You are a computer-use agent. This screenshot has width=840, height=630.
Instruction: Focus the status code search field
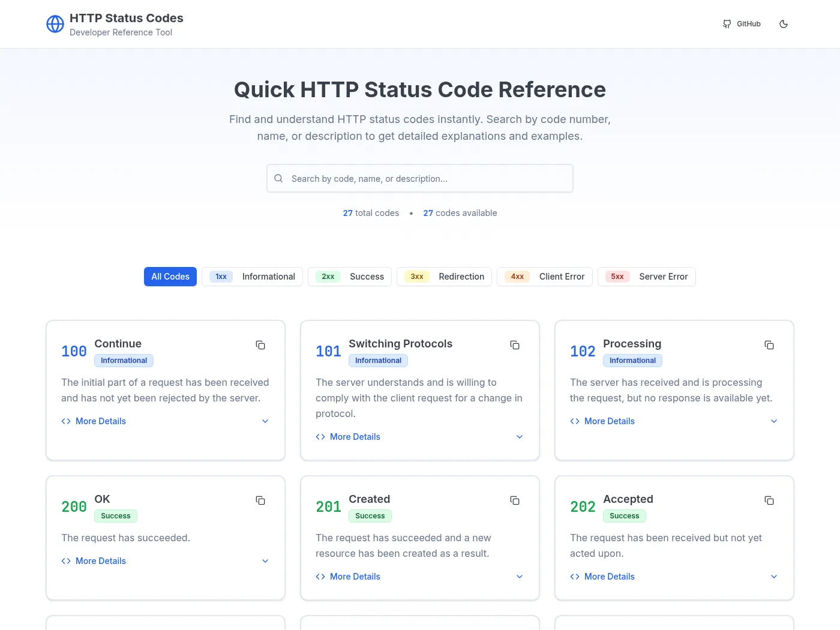click(420, 178)
